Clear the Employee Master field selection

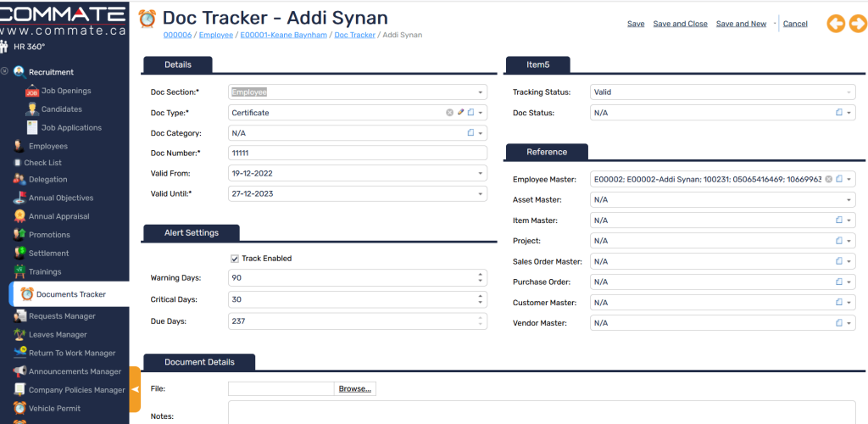[829, 179]
